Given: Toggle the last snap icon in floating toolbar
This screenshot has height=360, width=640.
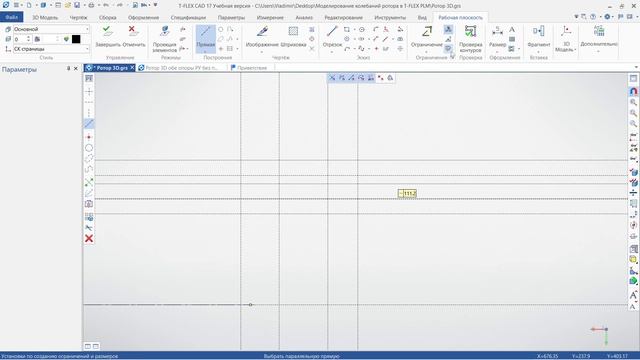Looking at the screenshot, I should click(x=390, y=78).
